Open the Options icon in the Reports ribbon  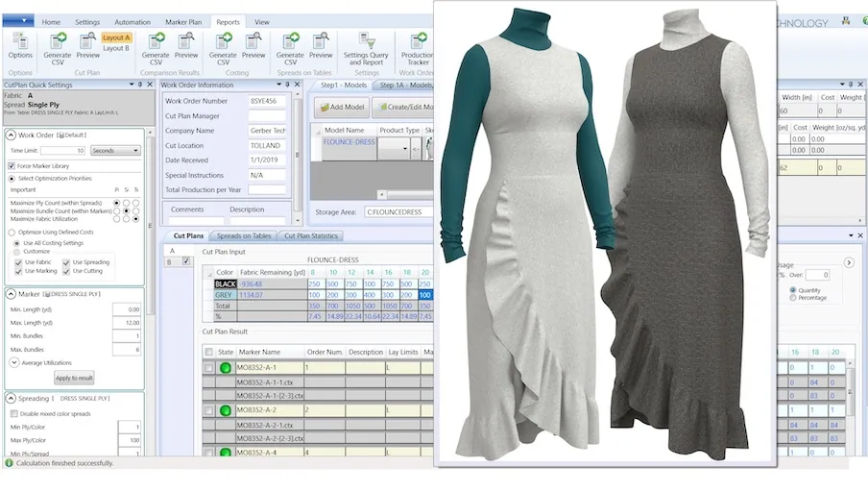click(20, 46)
